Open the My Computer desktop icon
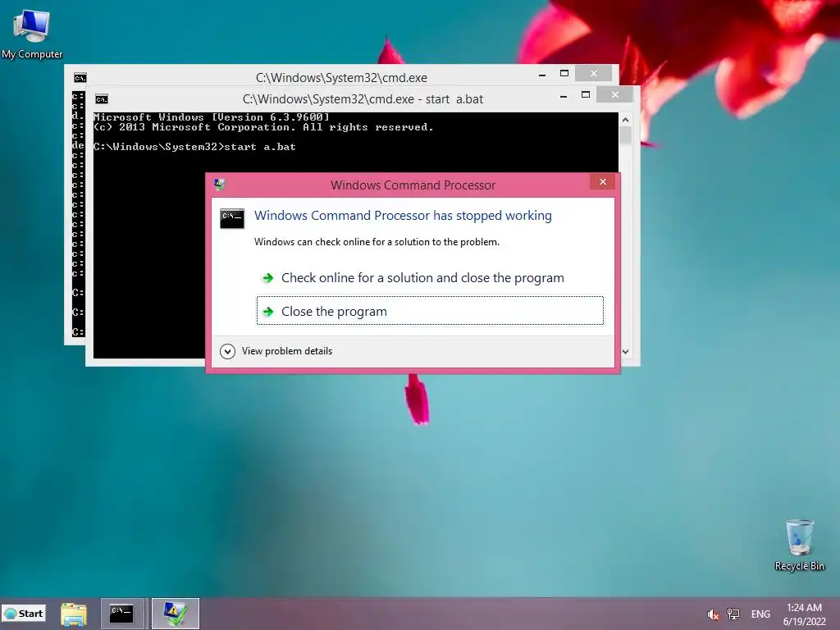Viewport: 840px width, 630px height. [x=32, y=34]
